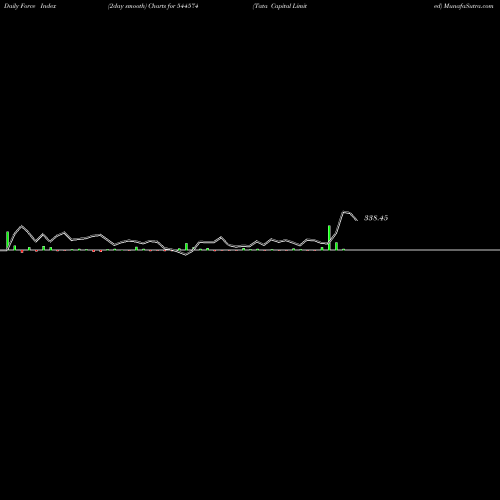
Task: Click the 338.45 value label
Action: [376, 218]
